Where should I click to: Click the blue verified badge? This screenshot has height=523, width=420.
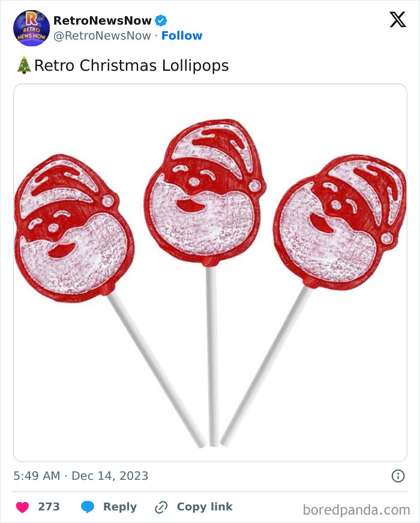(x=161, y=19)
